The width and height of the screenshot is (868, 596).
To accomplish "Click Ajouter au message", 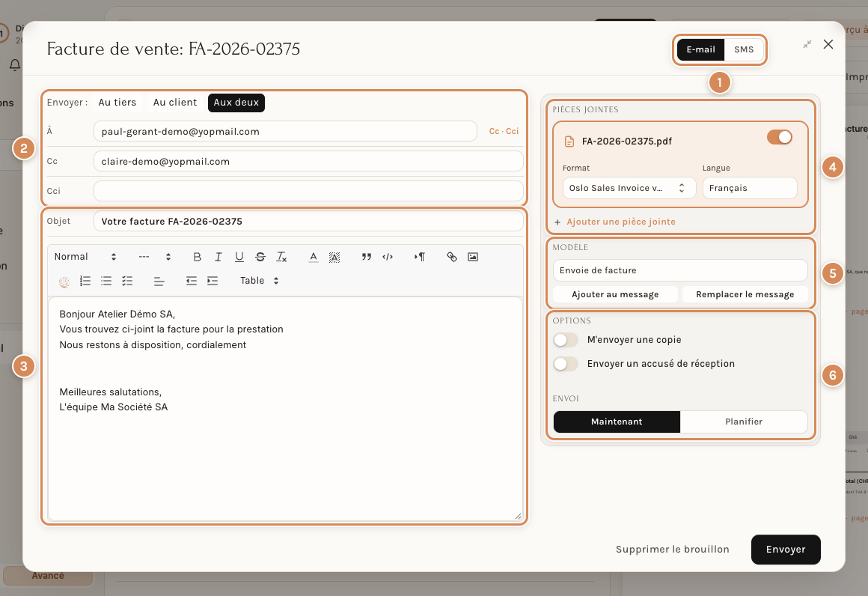I will pyautogui.click(x=615, y=295).
